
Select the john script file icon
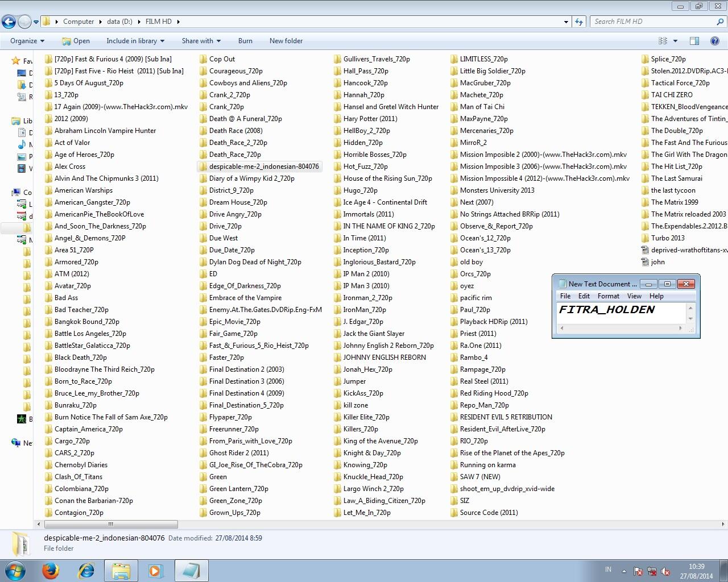pos(644,262)
